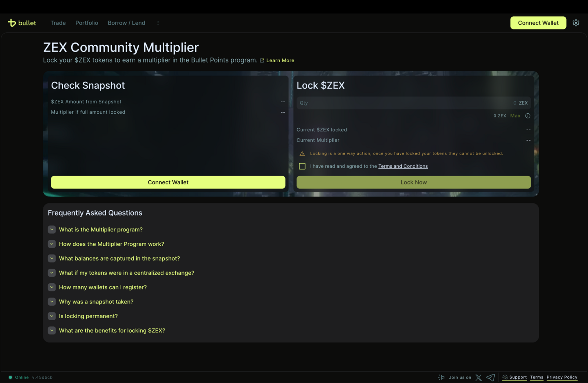Screen dimensions: 588x383
Task: Click the info icon next to Max
Action: [x=528, y=116]
